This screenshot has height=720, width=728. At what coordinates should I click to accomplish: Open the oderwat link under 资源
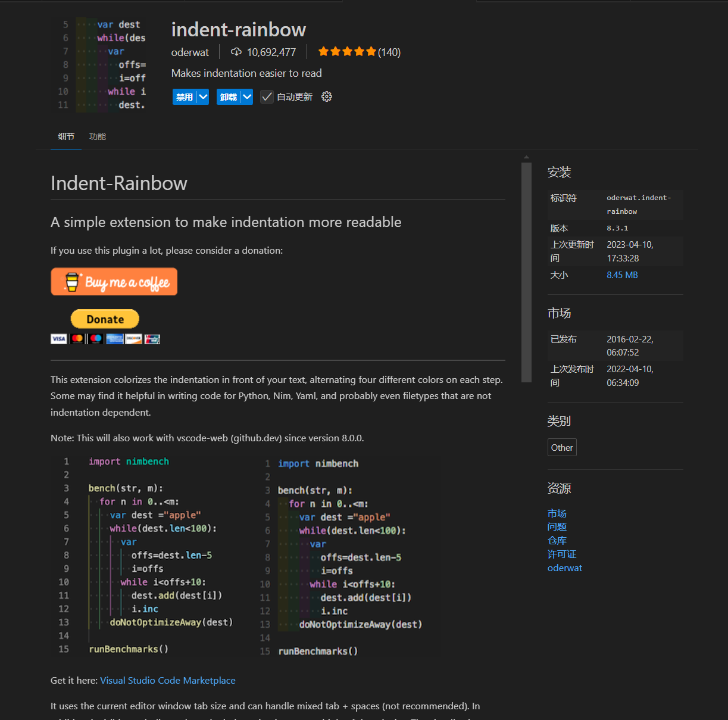(x=565, y=568)
